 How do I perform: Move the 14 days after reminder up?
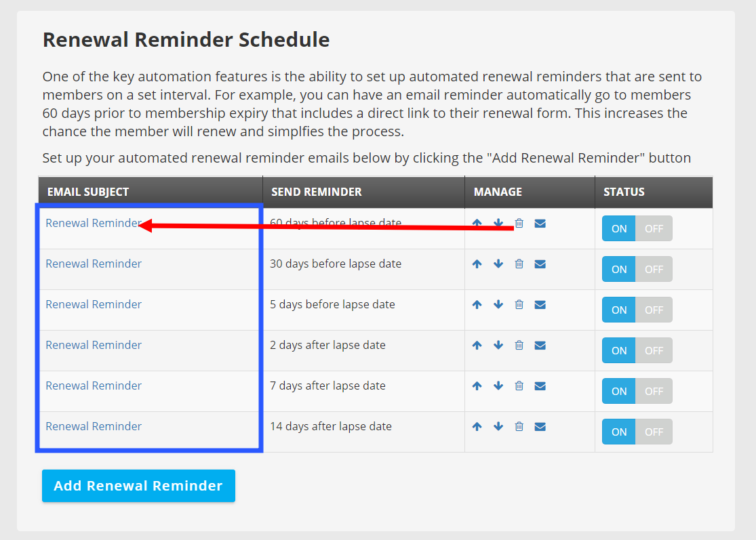point(477,426)
